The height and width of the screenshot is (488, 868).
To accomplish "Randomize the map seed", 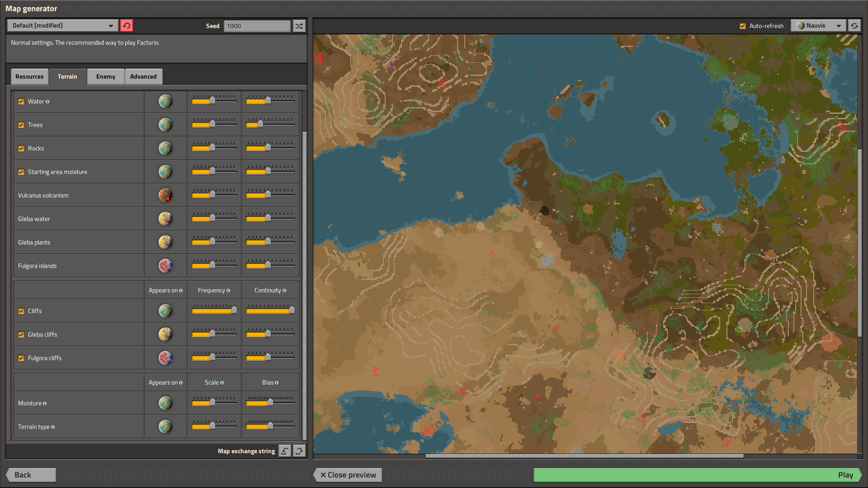I will tap(299, 26).
